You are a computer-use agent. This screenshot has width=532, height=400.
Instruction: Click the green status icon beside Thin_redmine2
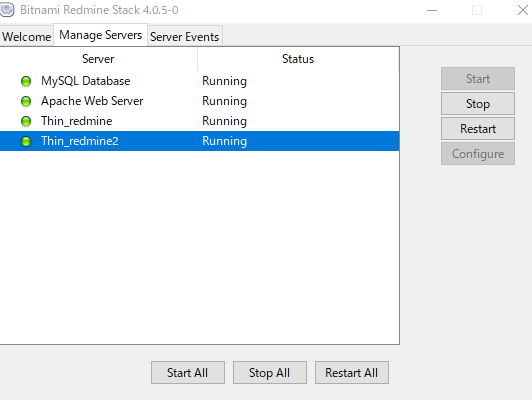click(x=26, y=141)
